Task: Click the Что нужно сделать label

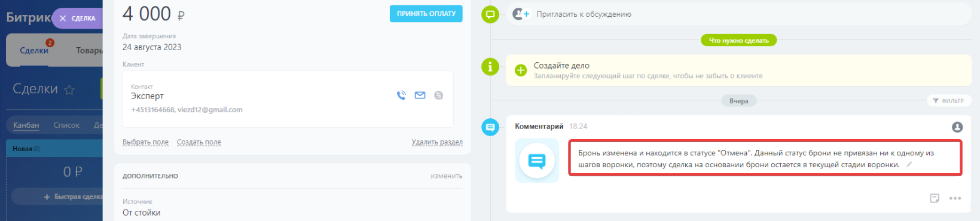Action: point(738,41)
